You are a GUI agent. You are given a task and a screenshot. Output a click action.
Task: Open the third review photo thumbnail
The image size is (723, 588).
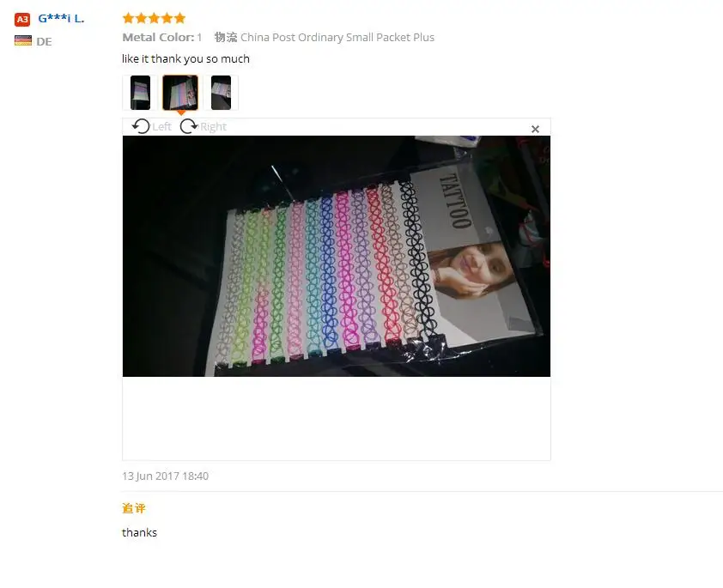pos(221,93)
